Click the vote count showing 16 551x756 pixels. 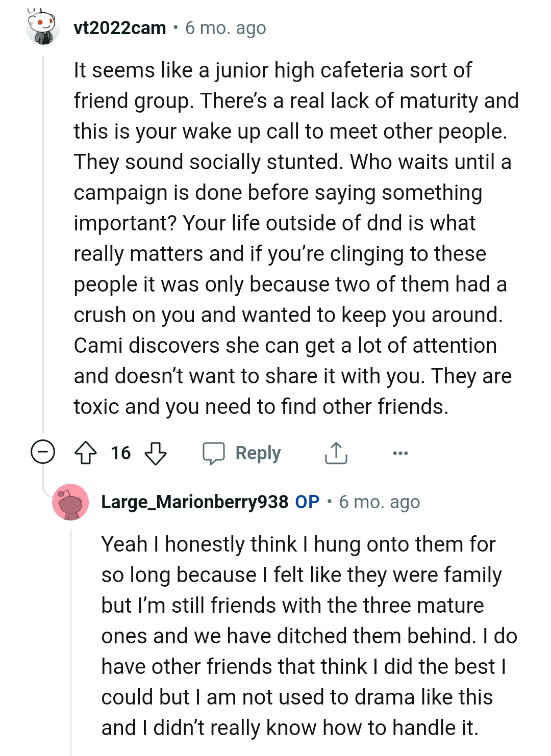click(x=120, y=453)
